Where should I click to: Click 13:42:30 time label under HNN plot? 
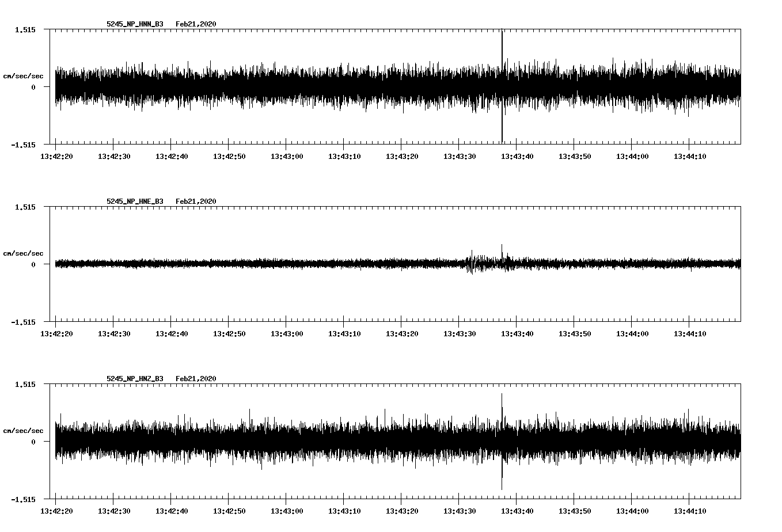pos(114,157)
